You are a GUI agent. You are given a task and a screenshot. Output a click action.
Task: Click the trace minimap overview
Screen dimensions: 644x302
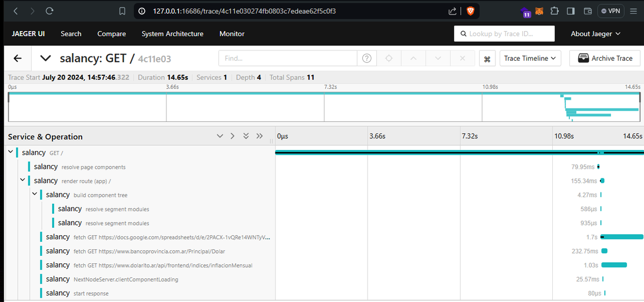[x=324, y=106]
